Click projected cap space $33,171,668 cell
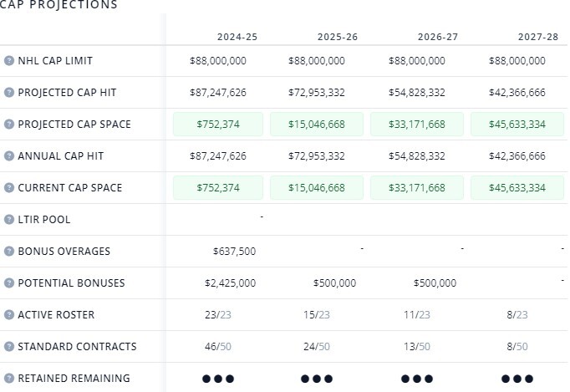Viewport: 570px width, 392px height. click(x=417, y=124)
